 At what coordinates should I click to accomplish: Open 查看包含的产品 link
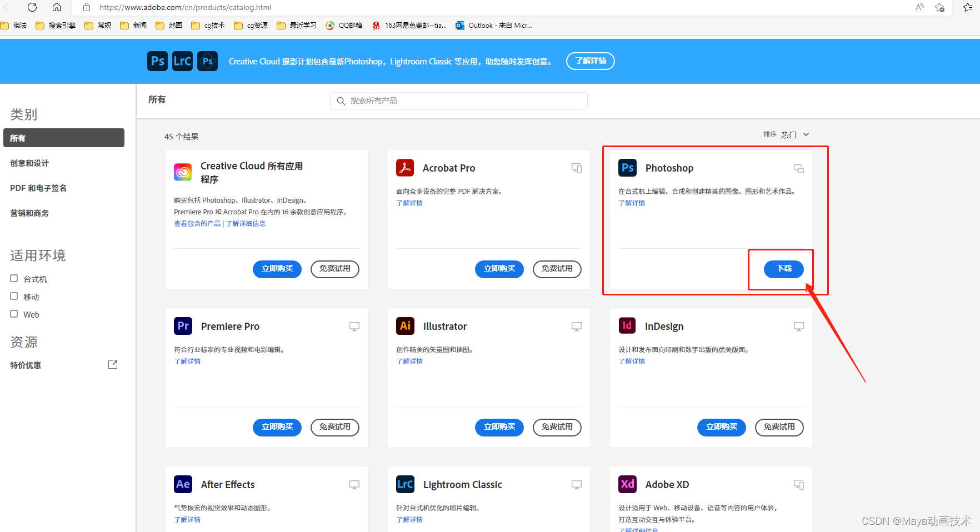coord(197,224)
